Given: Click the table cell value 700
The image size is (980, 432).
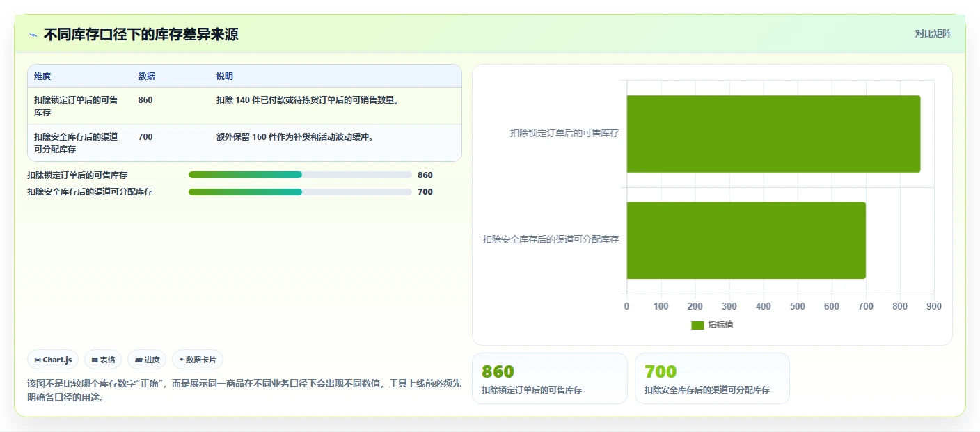Looking at the screenshot, I should [x=145, y=137].
